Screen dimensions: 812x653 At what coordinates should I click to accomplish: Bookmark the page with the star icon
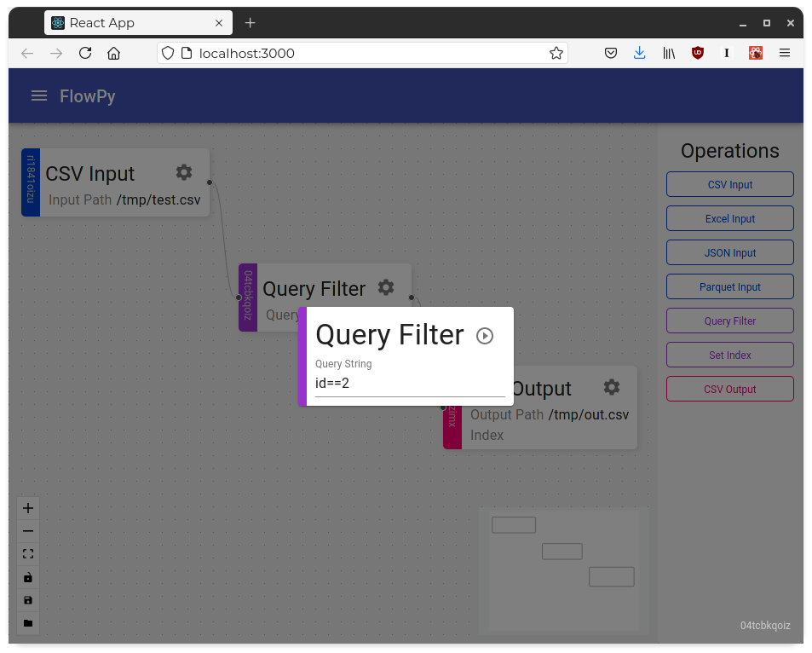tap(556, 53)
